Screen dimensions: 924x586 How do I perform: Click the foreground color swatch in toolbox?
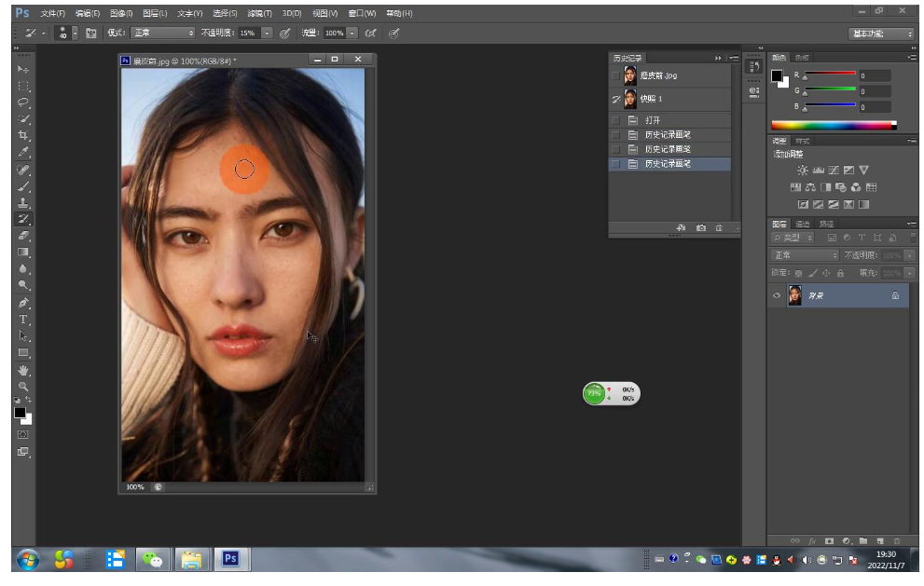20,414
